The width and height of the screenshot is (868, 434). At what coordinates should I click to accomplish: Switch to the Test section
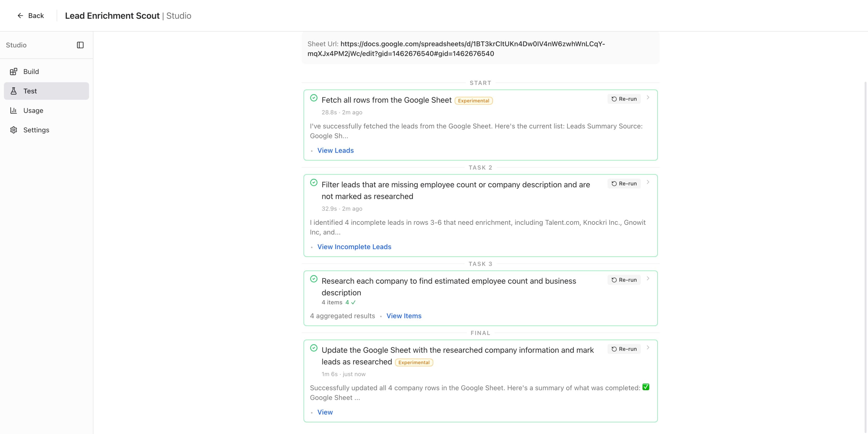click(x=30, y=91)
